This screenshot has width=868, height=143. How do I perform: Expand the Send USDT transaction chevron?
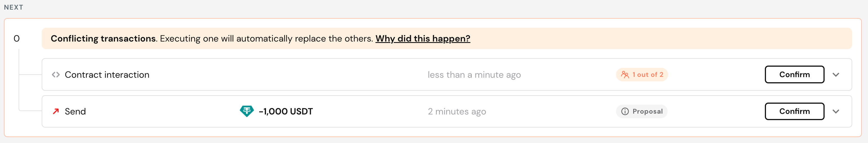pyautogui.click(x=836, y=112)
